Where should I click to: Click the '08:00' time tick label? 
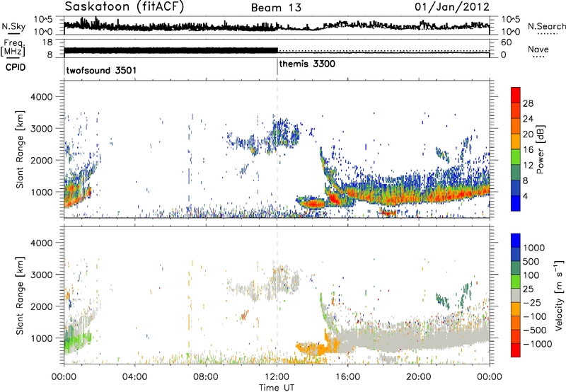pos(206,377)
